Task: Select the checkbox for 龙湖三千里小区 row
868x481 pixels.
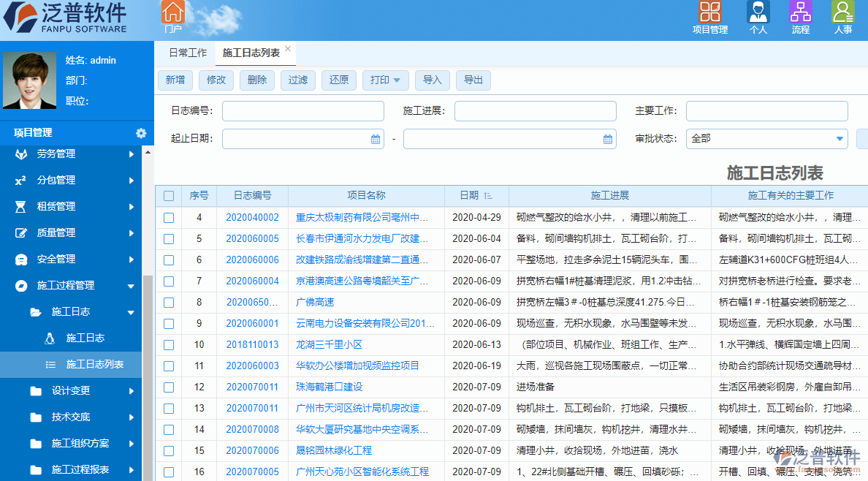Action: pos(169,344)
